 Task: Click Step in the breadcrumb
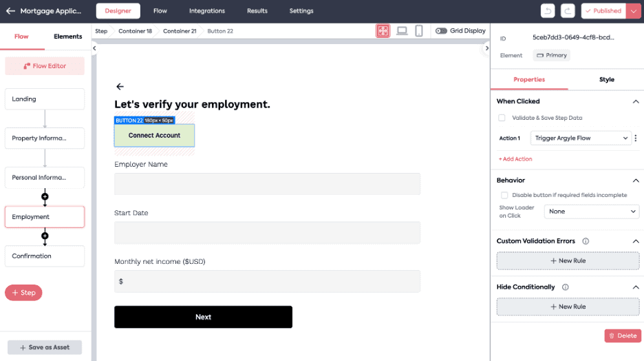tap(101, 31)
